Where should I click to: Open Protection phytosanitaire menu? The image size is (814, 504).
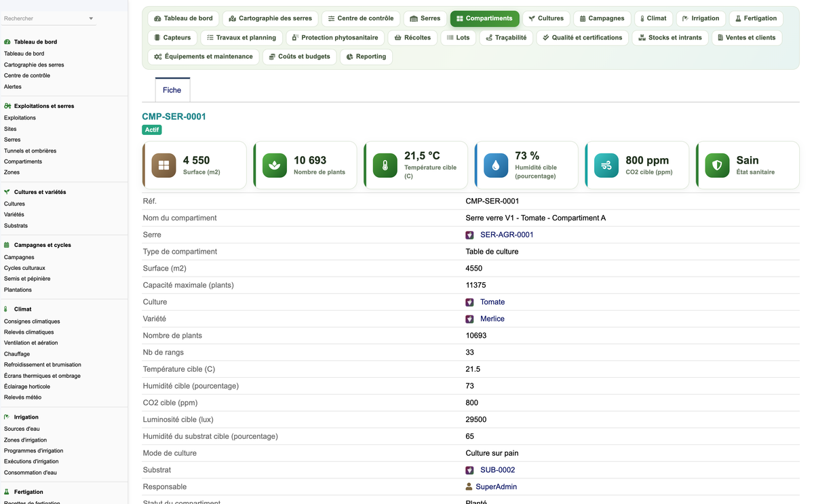(x=335, y=37)
